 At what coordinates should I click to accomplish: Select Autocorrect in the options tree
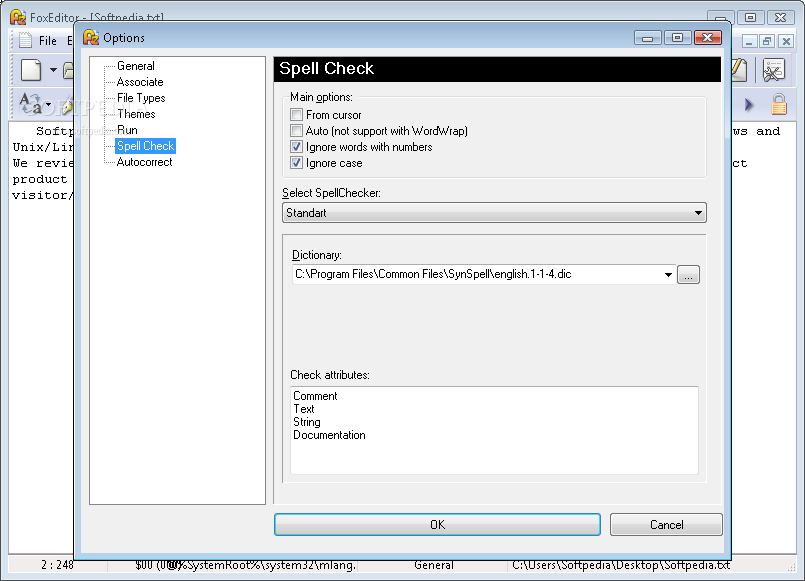[x=144, y=162]
